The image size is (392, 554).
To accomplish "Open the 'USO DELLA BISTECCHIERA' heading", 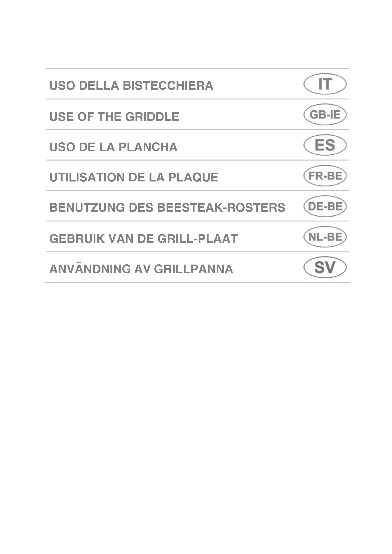I will click(131, 86).
